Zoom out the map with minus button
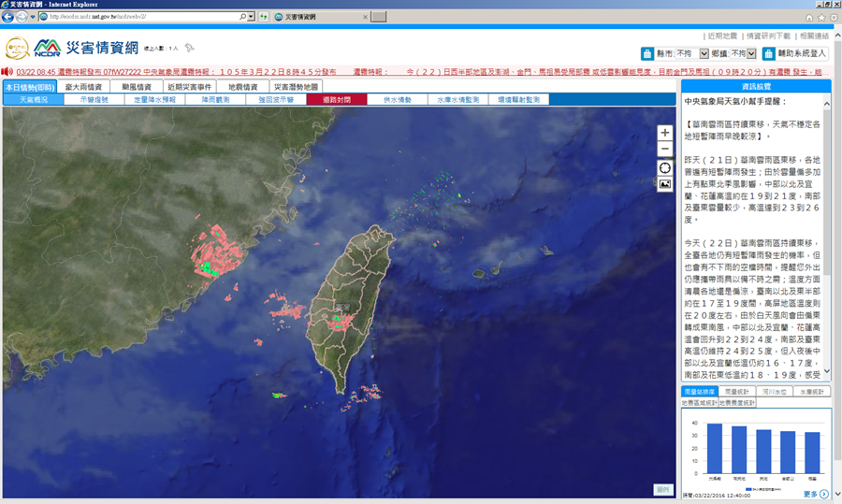This screenshot has width=842, height=504. pyautogui.click(x=665, y=149)
